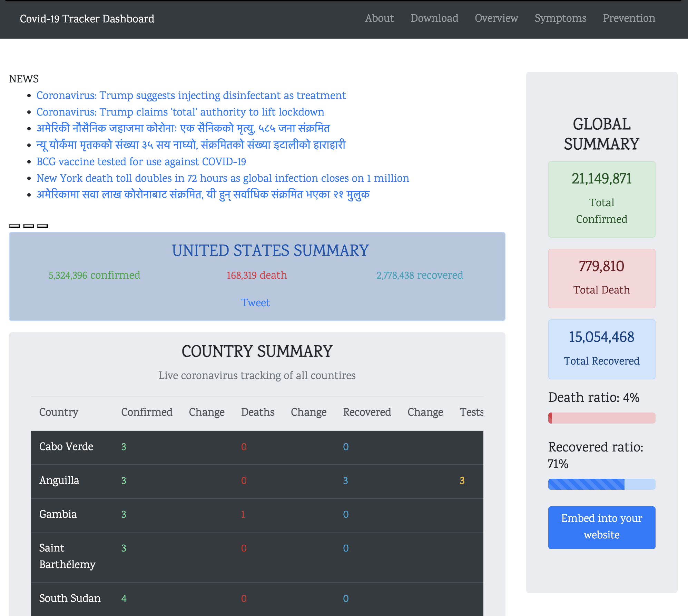Click Anguilla's tests value 3 in yellow
Image resolution: width=688 pixels, height=616 pixels.
(462, 480)
